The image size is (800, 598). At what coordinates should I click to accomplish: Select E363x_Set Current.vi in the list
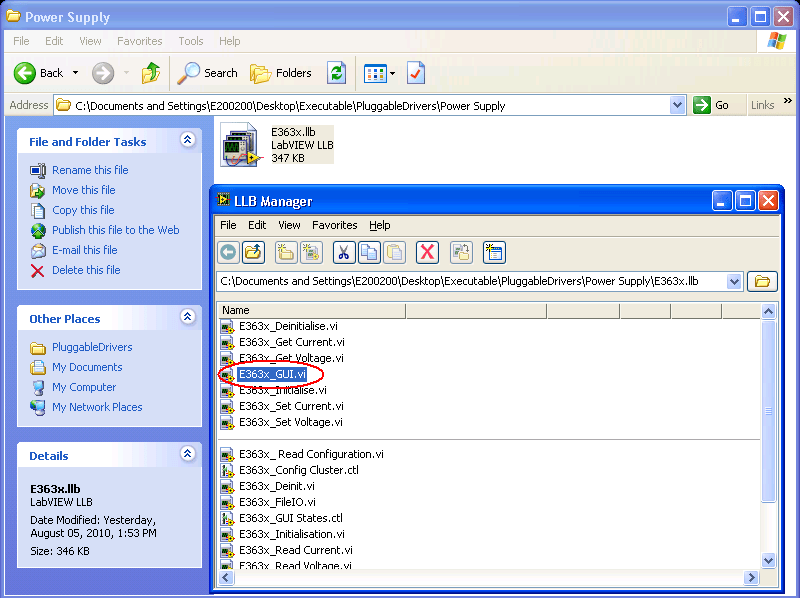tap(291, 406)
